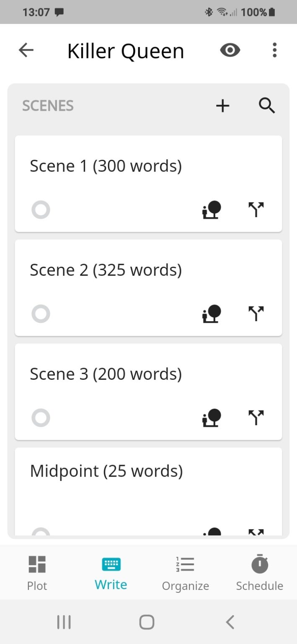297x644 pixels.
Task: Toggle the completion circle on Scene 2
Action: tap(40, 314)
